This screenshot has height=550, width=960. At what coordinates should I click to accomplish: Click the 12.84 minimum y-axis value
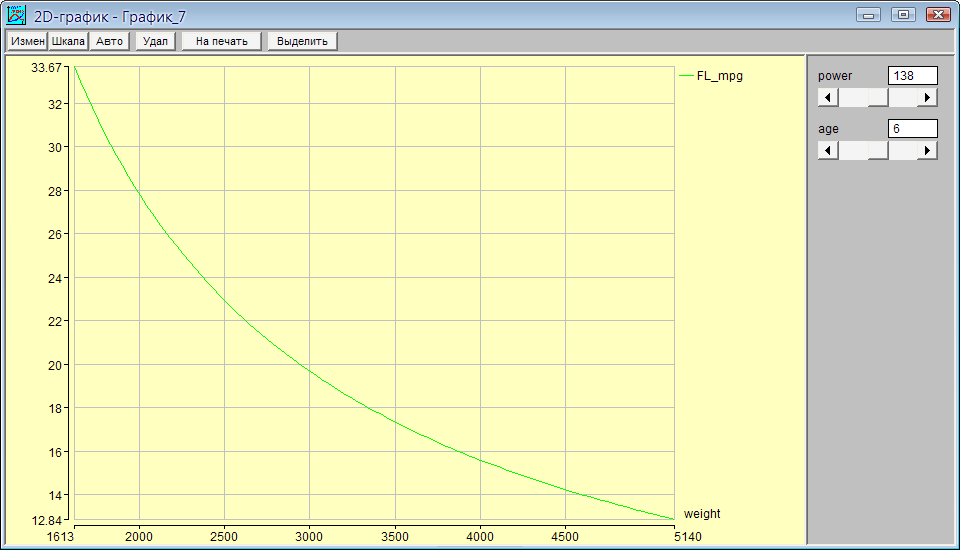tap(47, 521)
